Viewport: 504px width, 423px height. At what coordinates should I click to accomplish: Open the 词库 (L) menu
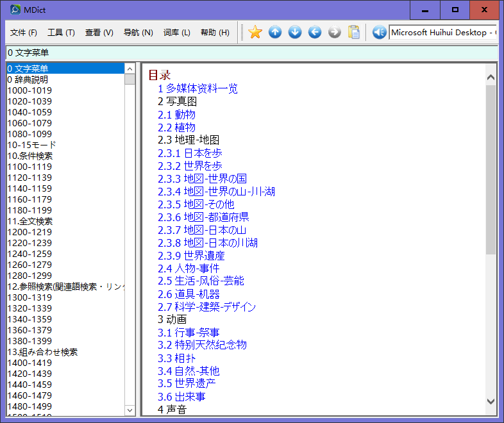coord(176,33)
